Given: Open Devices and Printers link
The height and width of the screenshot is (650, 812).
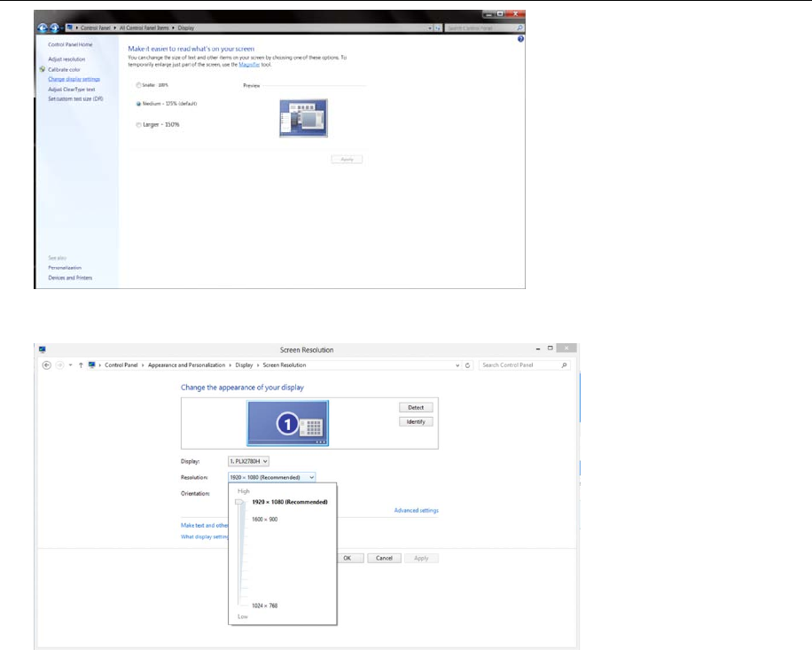Looking at the screenshot, I should coord(70,278).
